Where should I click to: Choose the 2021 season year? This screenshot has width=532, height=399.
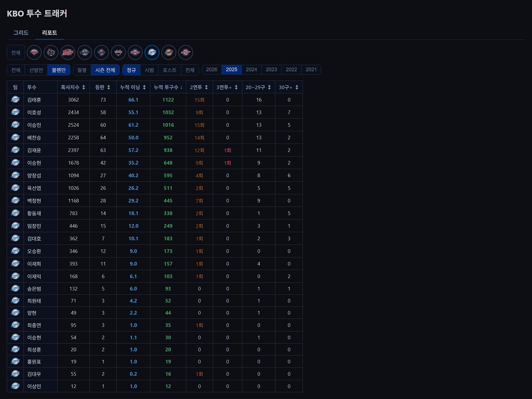(x=311, y=70)
